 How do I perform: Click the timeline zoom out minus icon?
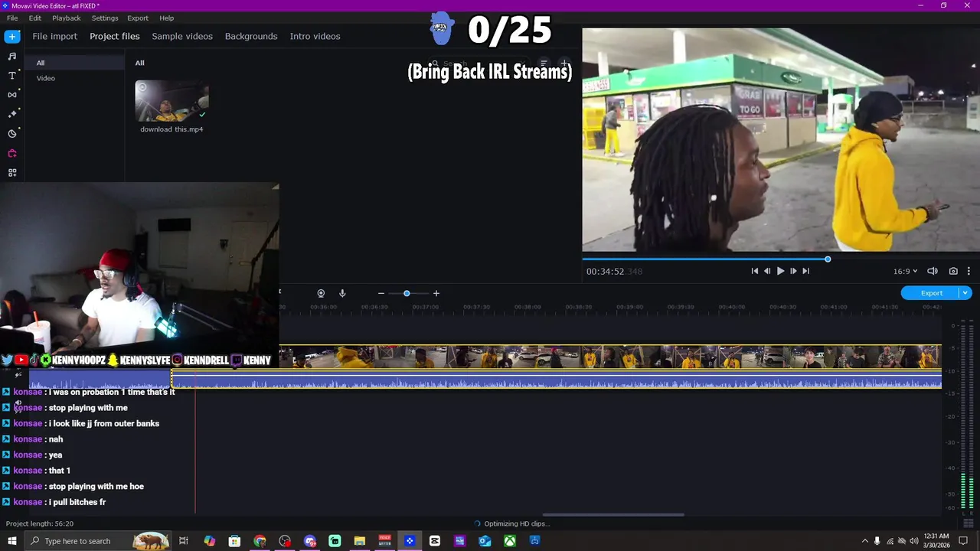tap(381, 293)
